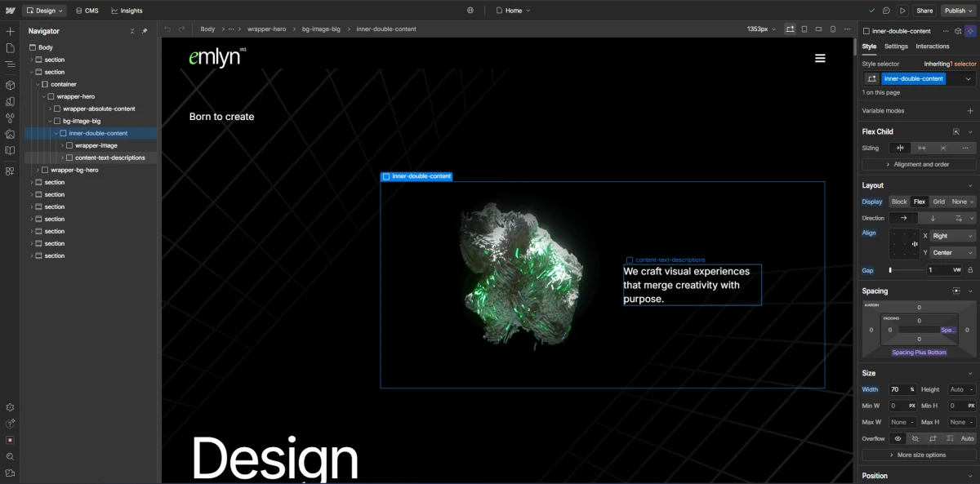Add a variable mode plus icon
980x484 pixels.
tap(970, 111)
